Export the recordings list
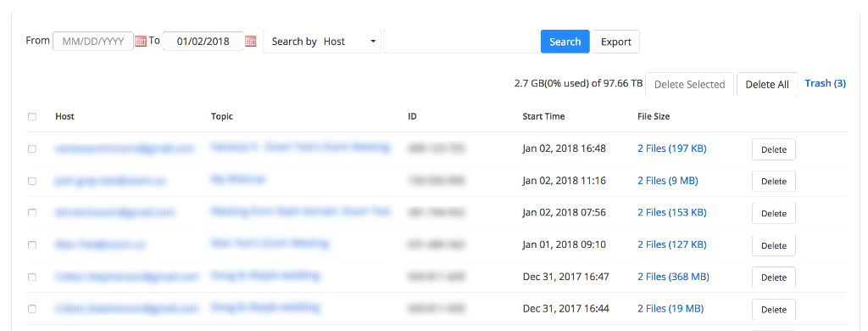868x331 pixels. tap(616, 42)
